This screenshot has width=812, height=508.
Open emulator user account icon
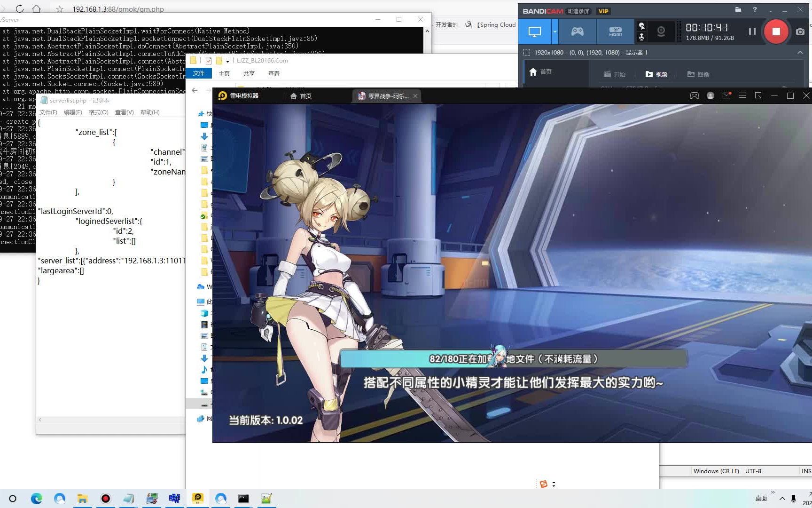coord(710,95)
